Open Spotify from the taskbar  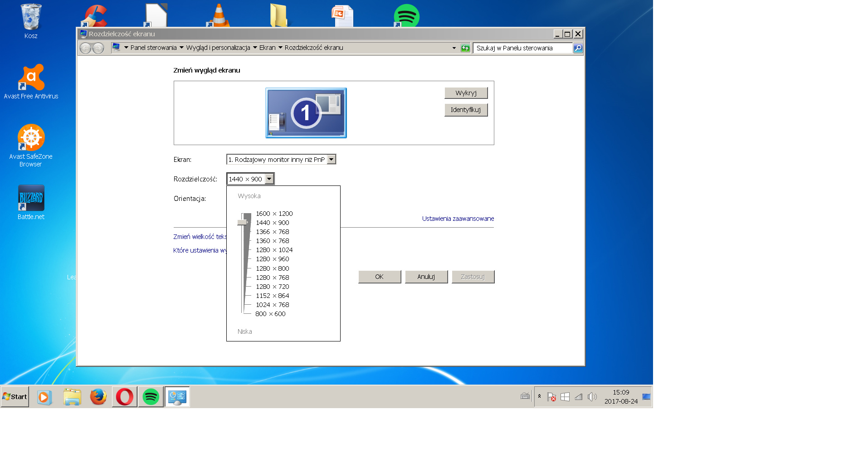click(151, 397)
